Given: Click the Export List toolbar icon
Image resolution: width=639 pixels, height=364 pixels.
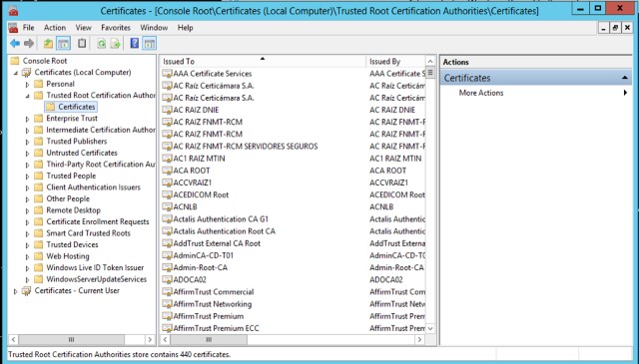Looking at the screenshot, I should pos(116,43).
